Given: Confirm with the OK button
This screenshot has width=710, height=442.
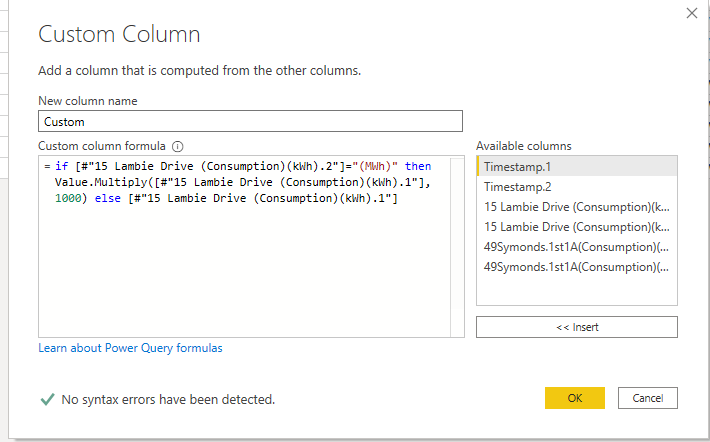Looking at the screenshot, I should tap(575, 398).
